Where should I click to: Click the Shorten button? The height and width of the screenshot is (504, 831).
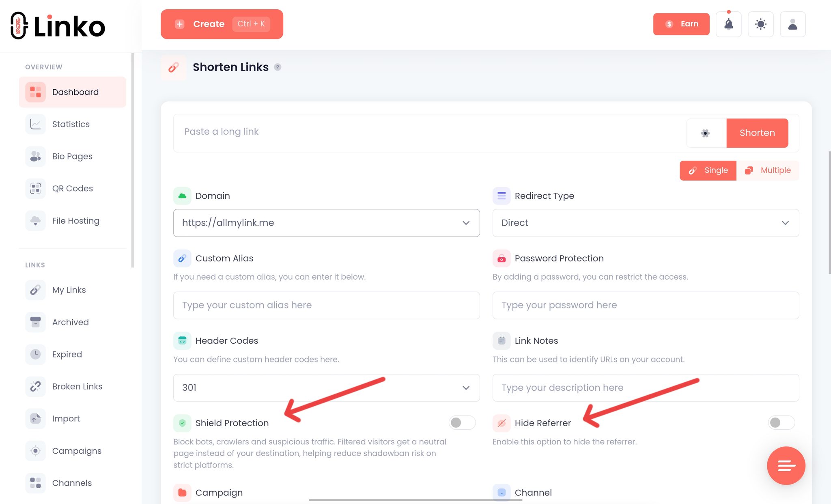click(x=757, y=133)
